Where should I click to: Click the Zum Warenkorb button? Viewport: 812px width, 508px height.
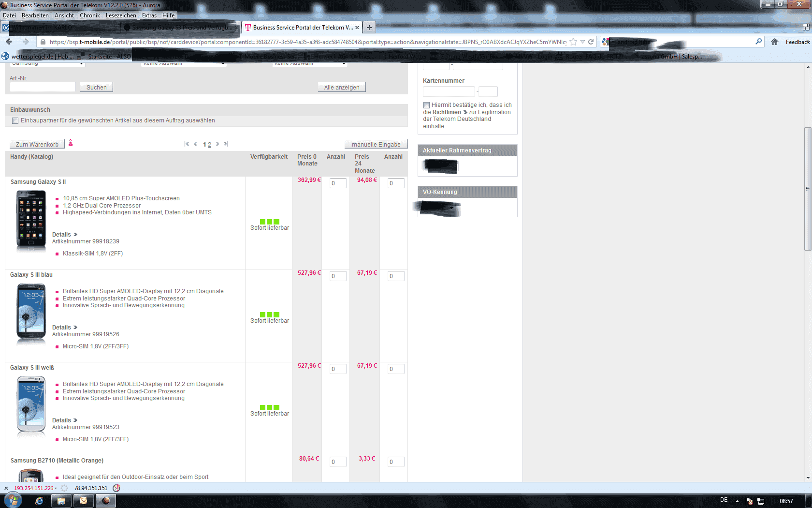point(37,144)
